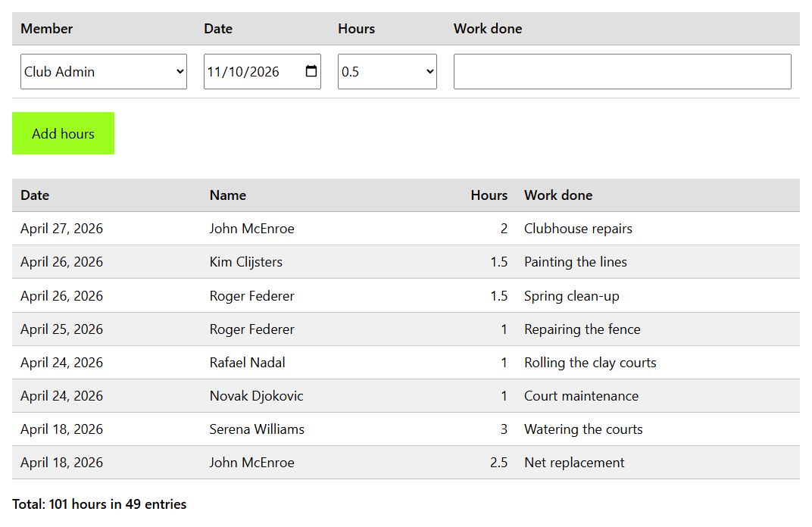
Task: Click the Hours header in entries table
Action: pyautogui.click(x=489, y=195)
